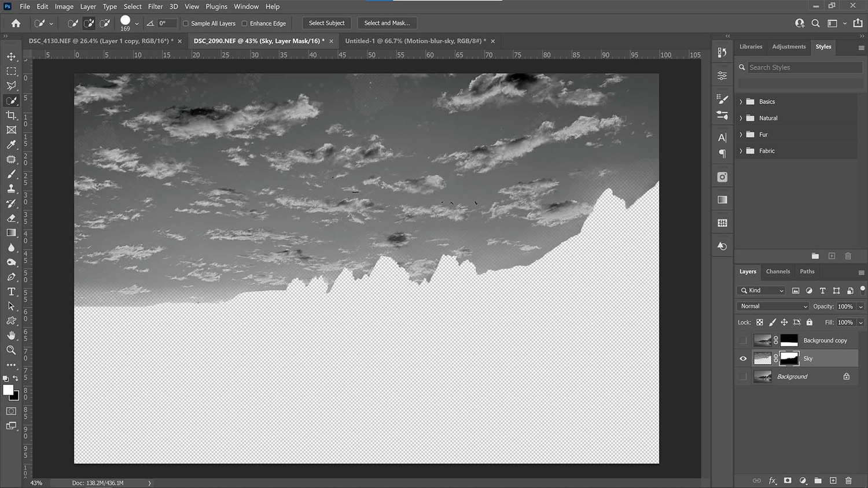Click the background color swatch
Screen dimensions: 868x488
[x=16, y=397]
